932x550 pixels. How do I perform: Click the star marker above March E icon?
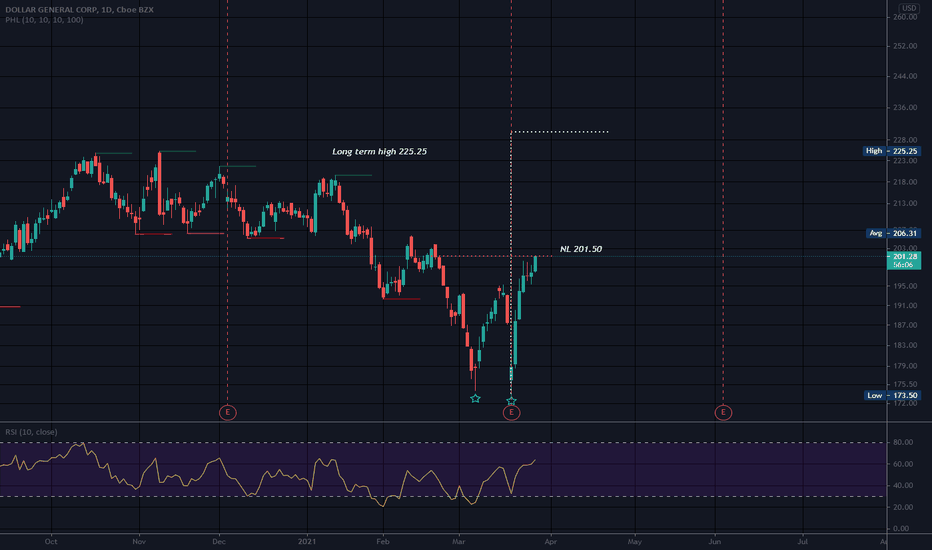coord(511,401)
